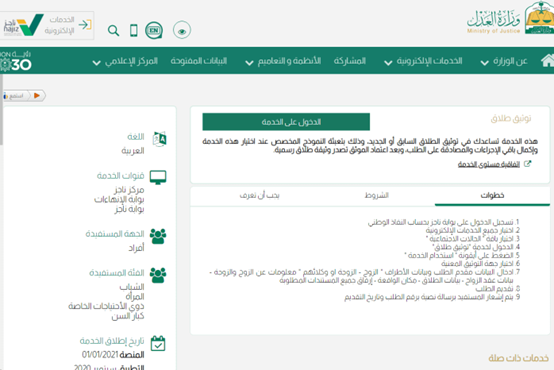Viewport: 554px width, 370px height.
Task: Expand the الخدمات الإلكترونية nav menu
Action: click(423, 61)
